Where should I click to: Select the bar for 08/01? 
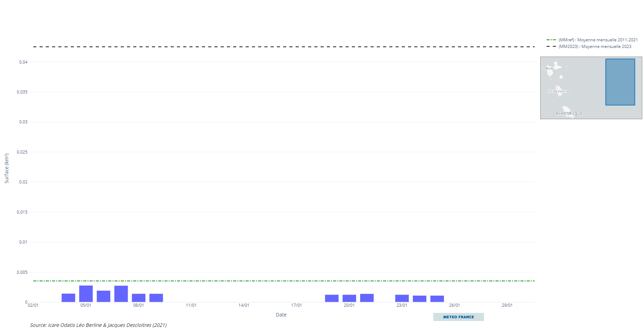(x=138, y=298)
